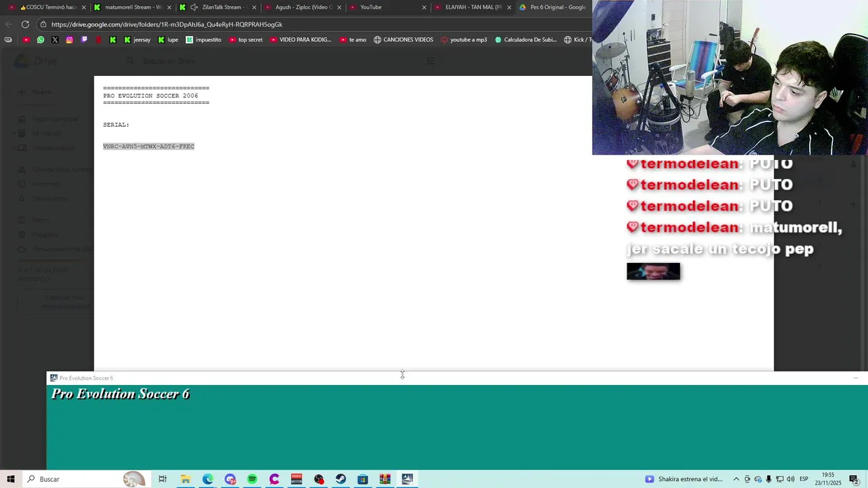Open the OneDrive sync tray icon
This screenshot has width=868, height=488.
[758, 479]
